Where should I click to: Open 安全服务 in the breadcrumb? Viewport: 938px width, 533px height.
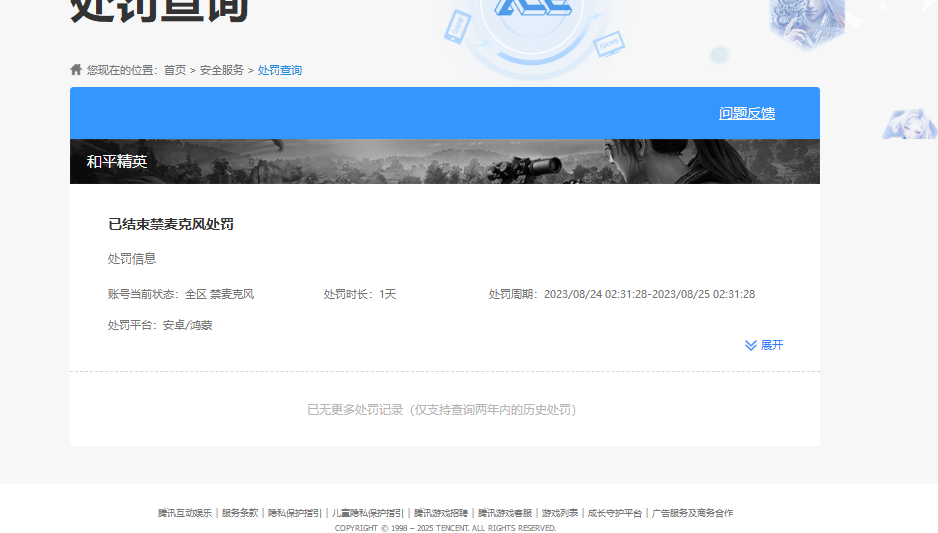coord(222,70)
